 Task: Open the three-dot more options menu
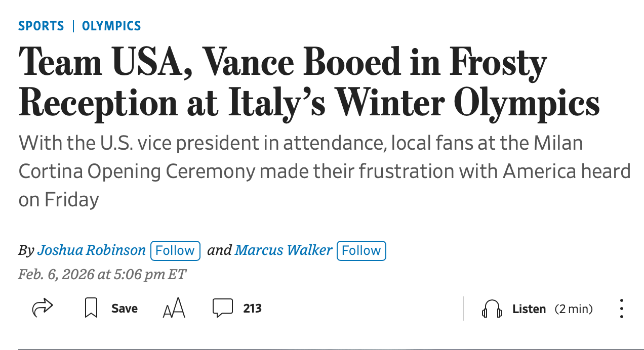coord(621,309)
